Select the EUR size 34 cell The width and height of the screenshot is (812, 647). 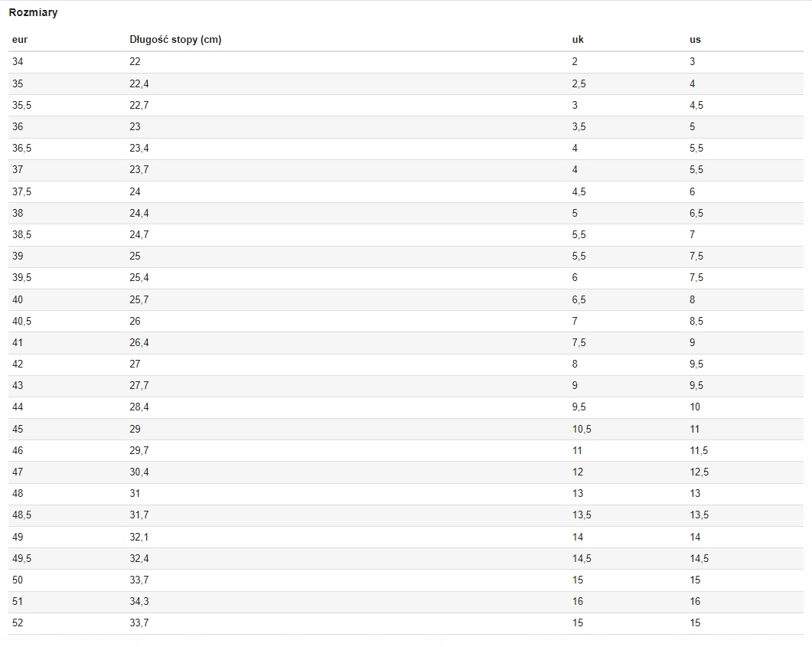(x=18, y=62)
